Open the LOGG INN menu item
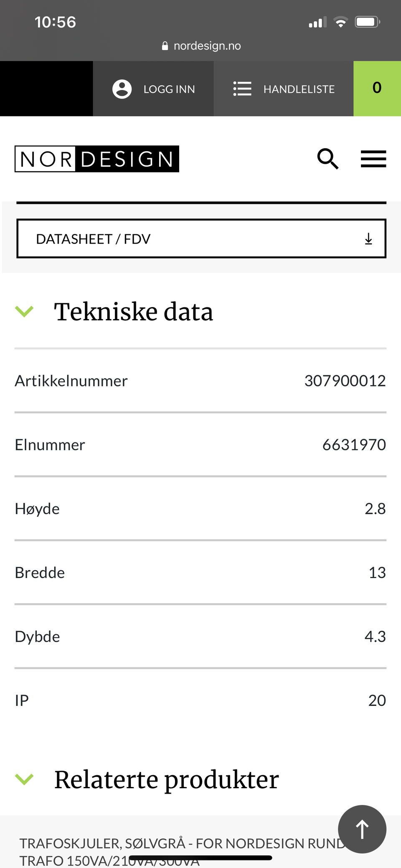The width and height of the screenshot is (401, 868). pyautogui.click(x=153, y=89)
